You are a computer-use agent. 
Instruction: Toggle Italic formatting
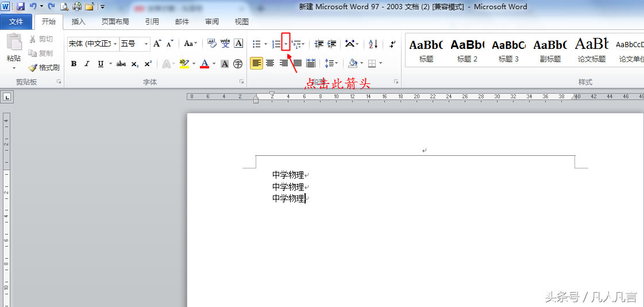[x=87, y=64]
